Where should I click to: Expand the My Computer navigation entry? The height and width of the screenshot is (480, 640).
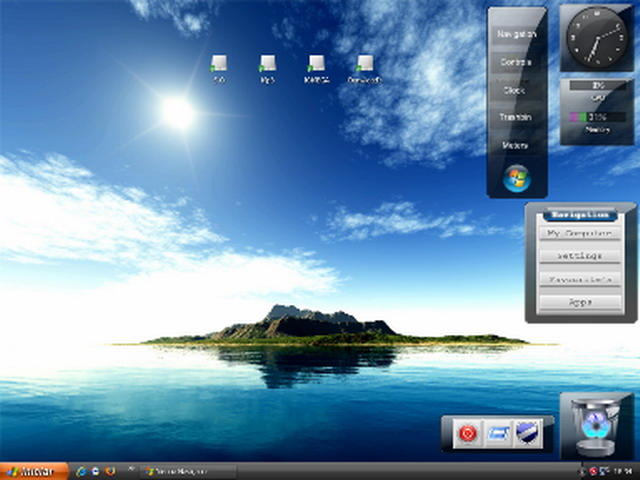(x=580, y=233)
